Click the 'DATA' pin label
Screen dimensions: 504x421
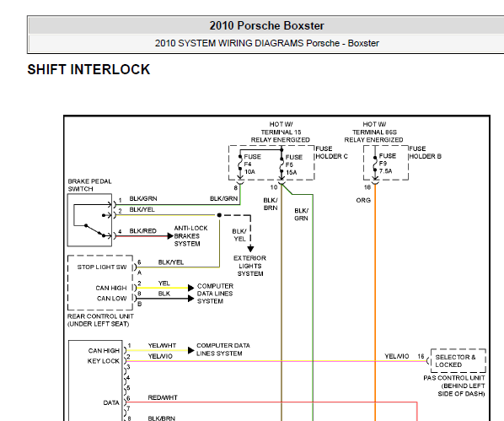click(x=111, y=403)
